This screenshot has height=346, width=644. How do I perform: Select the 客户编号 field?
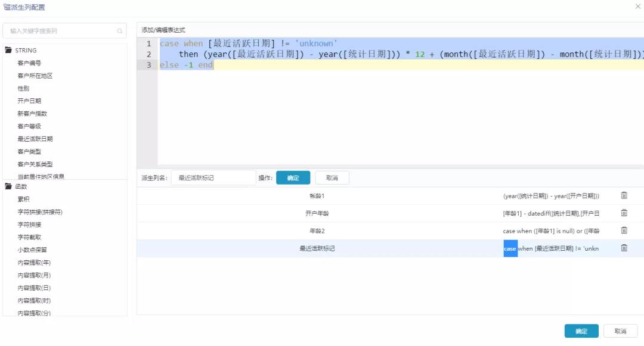coord(29,63)
